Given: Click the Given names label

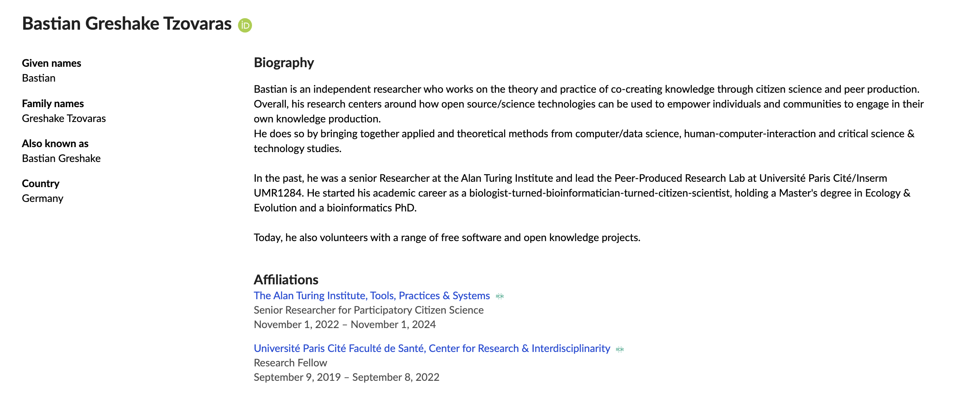Looking at the screenshot, I should pyautogui.click(x=52, y=63).
